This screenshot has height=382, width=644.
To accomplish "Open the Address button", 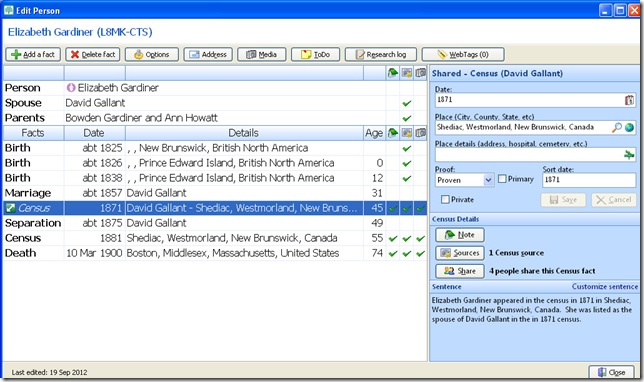I will tap(208, 54).
